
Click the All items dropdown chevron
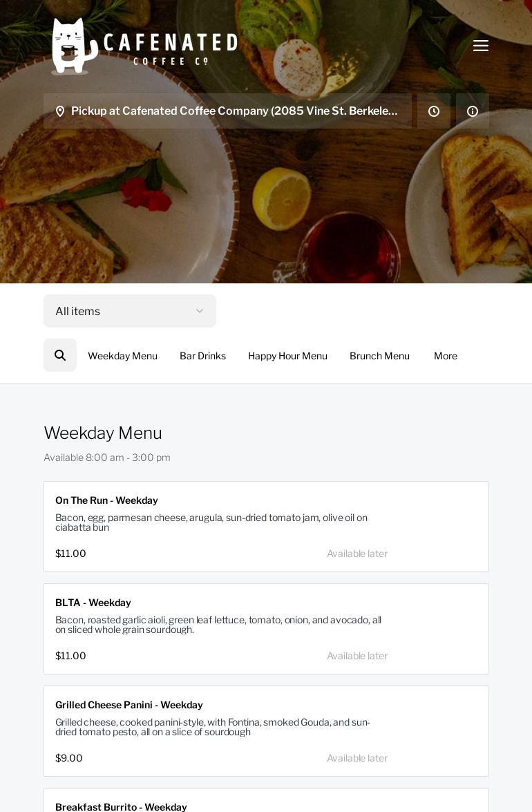pyautogui.click(x=200, y=311)
